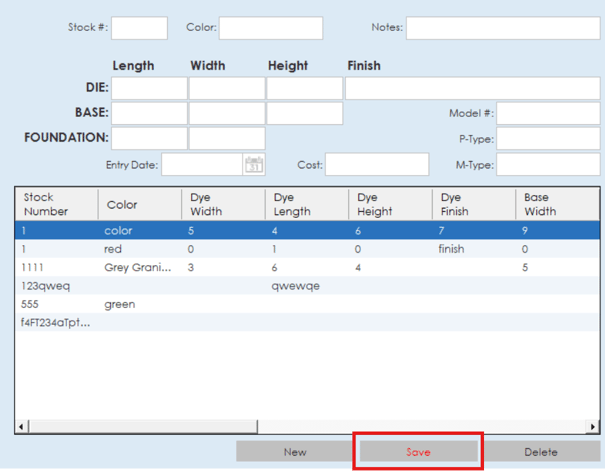This screenshot has height=471, width=605.
Task: Select the Cost input field
Action: [377, 165]
